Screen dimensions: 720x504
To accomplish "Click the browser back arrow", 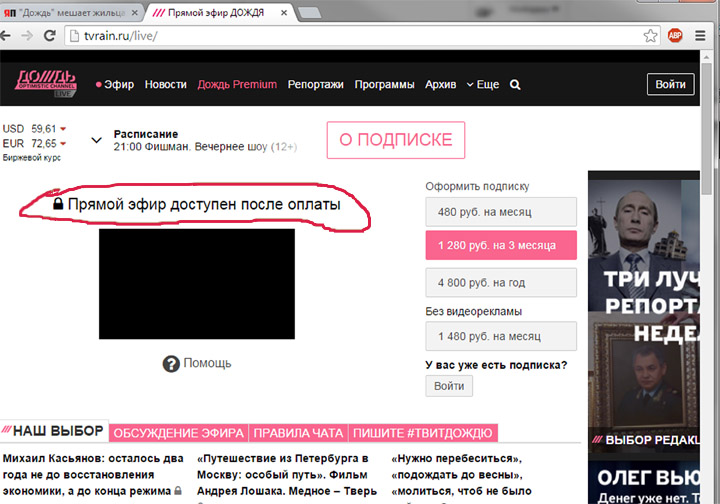I will click(5, 35).
